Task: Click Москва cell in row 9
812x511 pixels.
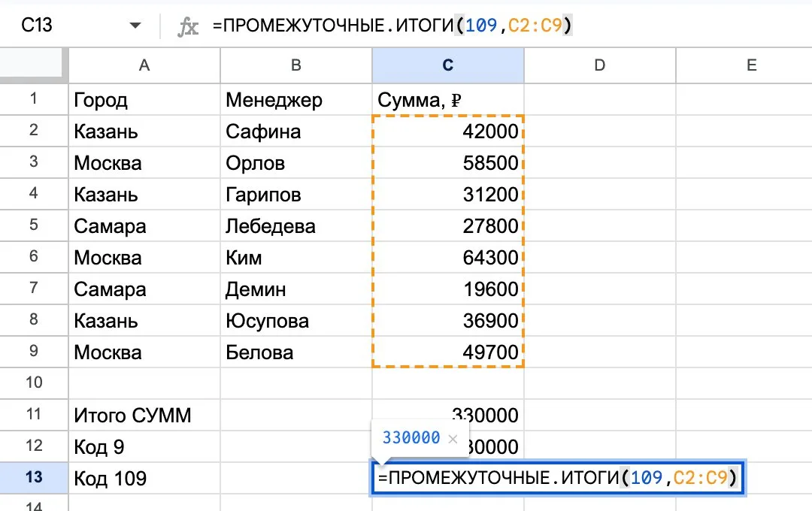Action: 144,352
